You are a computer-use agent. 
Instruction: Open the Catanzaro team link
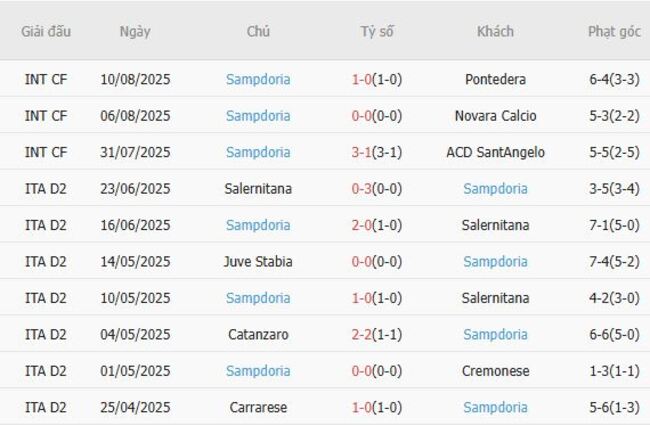258,335
